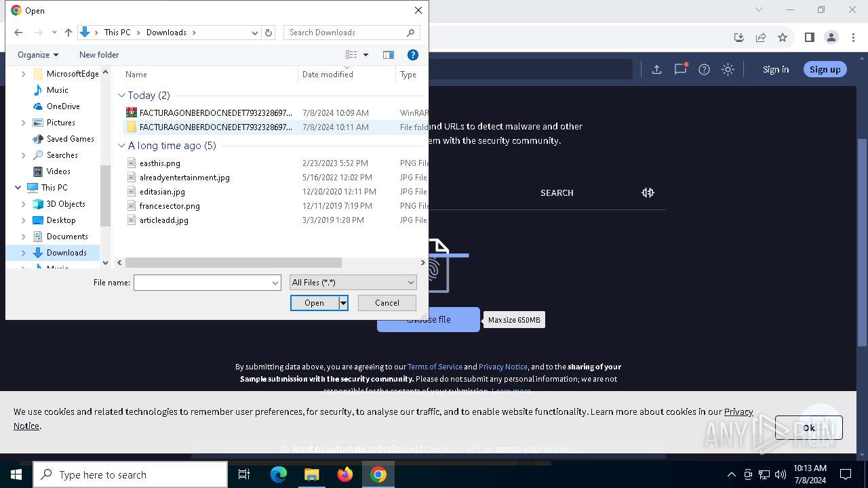Refresh the Downloads folder listing
Image resolution: width=868 pixels, height=488 pixels.
click(269, 33)
